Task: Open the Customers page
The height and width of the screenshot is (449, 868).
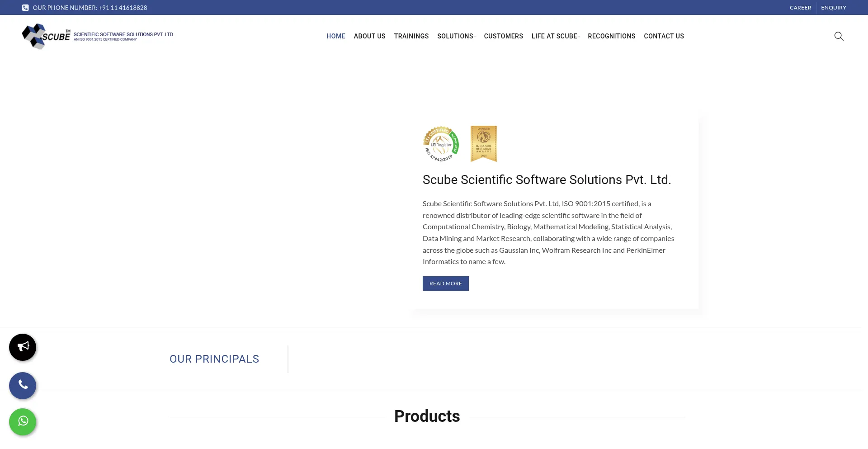Action: [504, 36]
